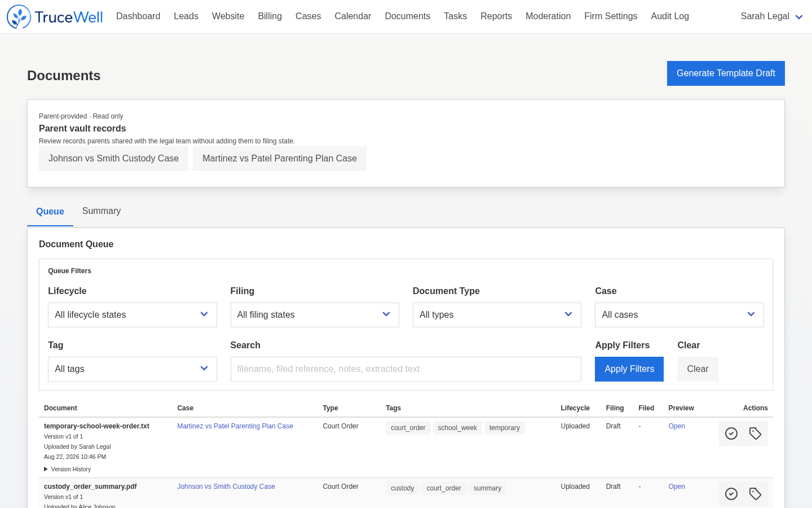This screenshot has width=812, height=508.
Task: Click the Filed column header
Action: click(646, 408)
